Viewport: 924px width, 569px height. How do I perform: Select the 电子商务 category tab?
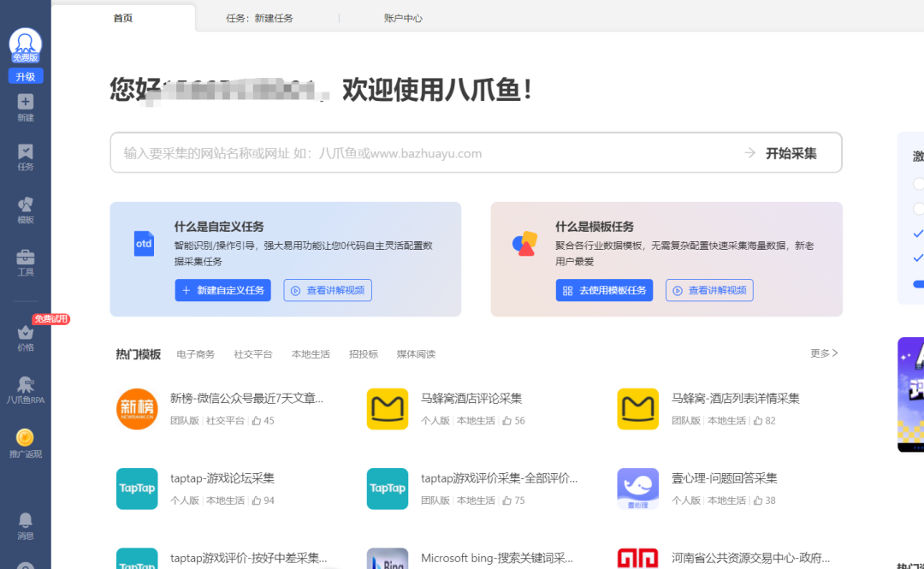coord(196,354)
